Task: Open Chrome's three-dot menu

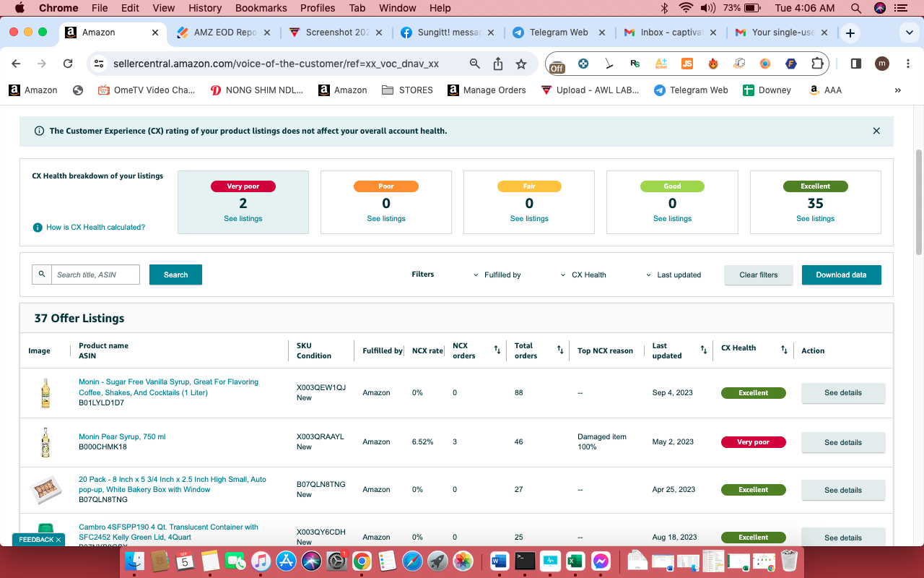Action: tap(907, 64)
